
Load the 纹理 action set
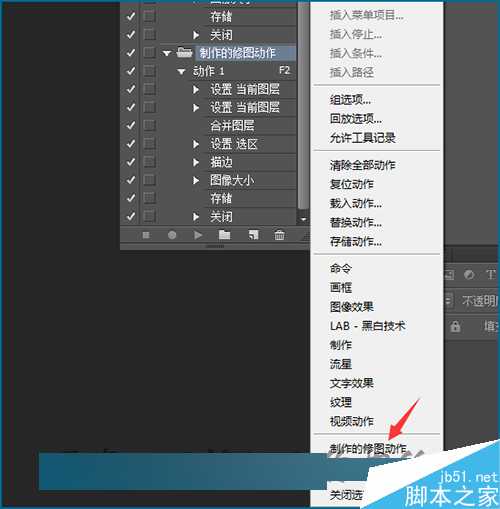tap(341, 402)
